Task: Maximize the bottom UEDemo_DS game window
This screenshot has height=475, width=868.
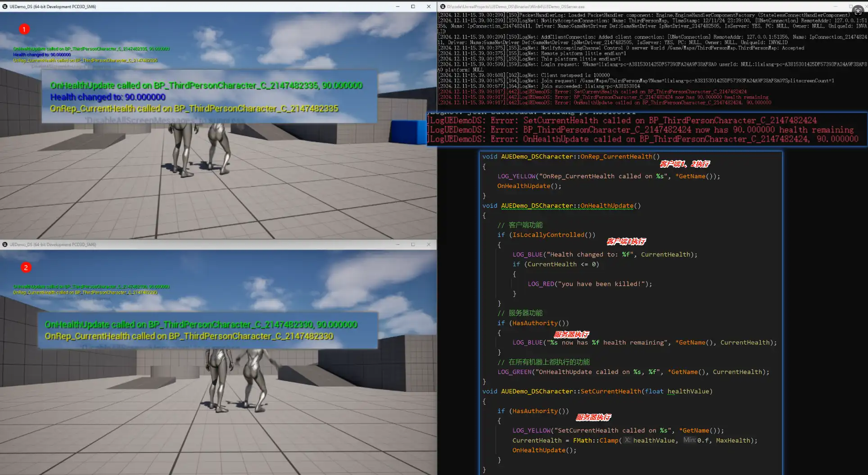Action: point(413,245)
